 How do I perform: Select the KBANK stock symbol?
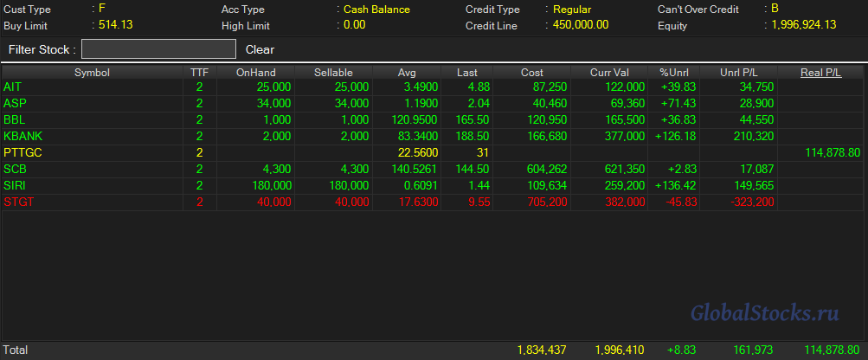coord(23,137)
